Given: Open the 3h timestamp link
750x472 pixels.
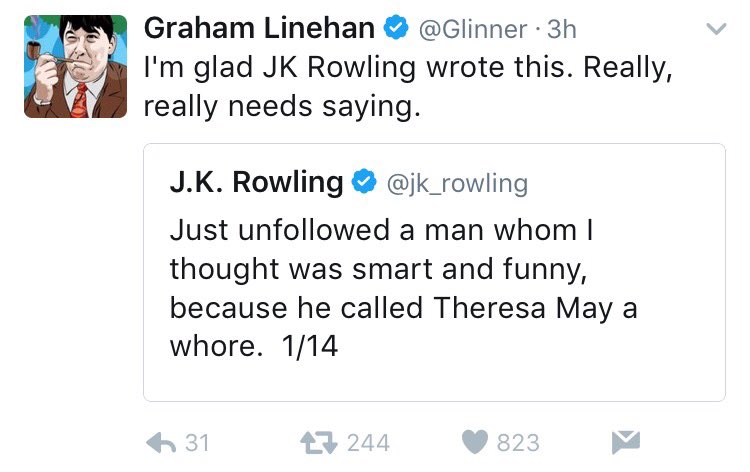Looking at the screenshot, I should tap(562, 29).
